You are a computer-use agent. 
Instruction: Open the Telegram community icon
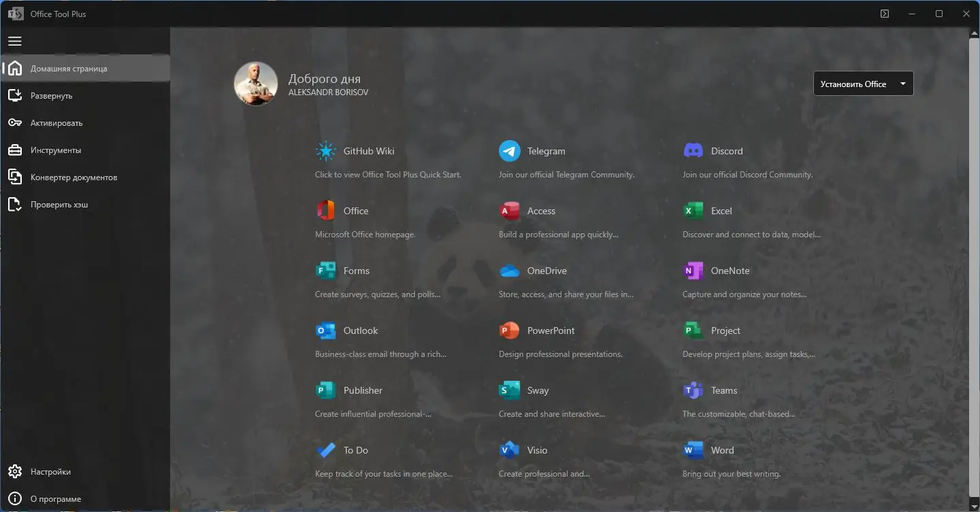[510, 151]
